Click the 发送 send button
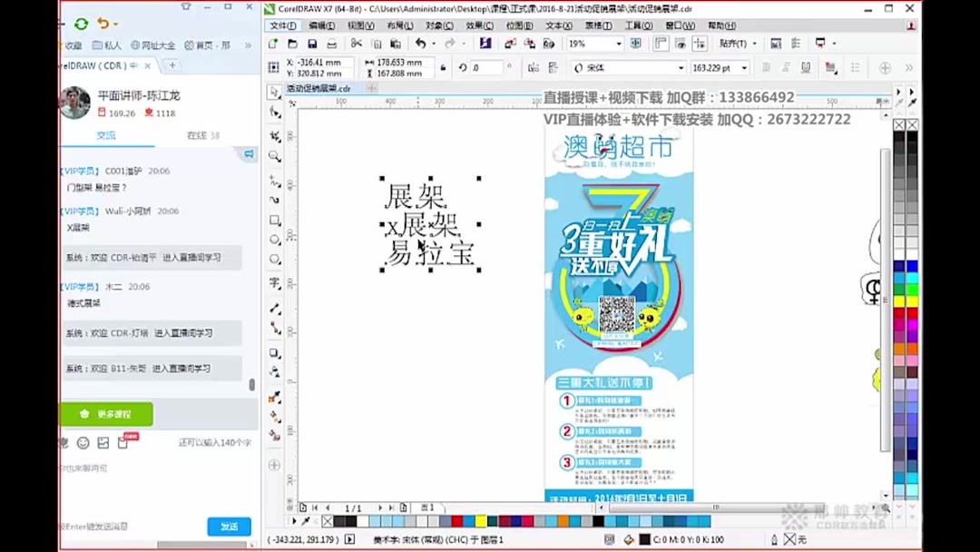Image resolution: width=980 pixels, height=552 pixels. (229, 527)
